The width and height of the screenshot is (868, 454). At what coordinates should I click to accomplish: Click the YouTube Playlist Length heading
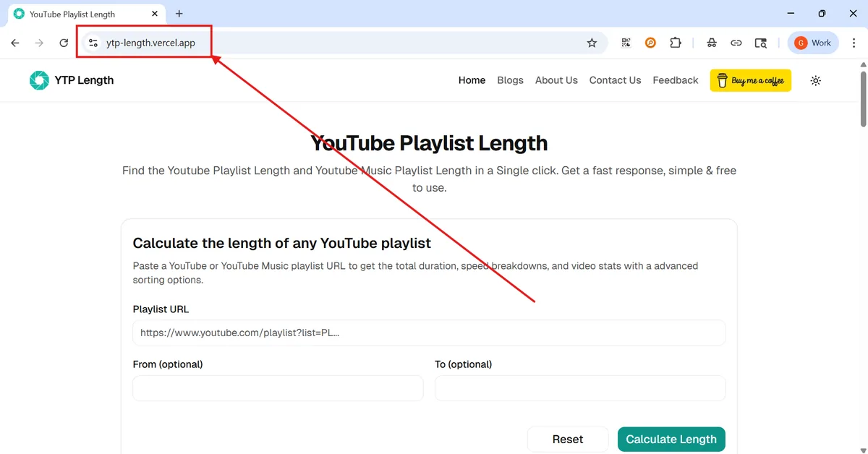point(429,143)
